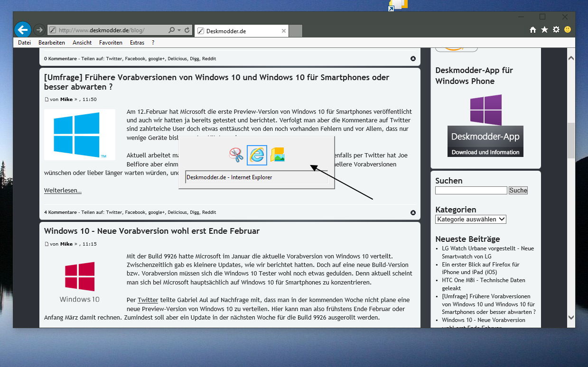Click Weiterlesen… link
The height and width of the screenshot is (367, 588).
coord(63,191)
